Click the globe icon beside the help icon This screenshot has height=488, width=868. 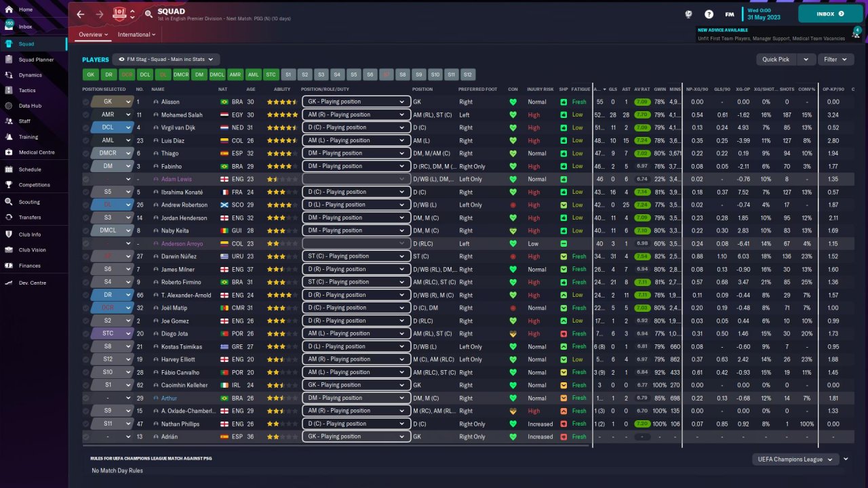click(688, 14)
